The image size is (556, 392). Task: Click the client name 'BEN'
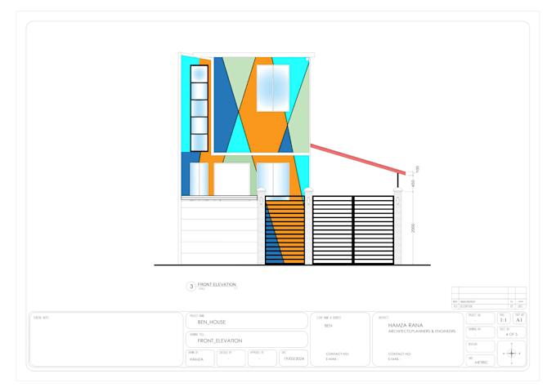point(329,326)
